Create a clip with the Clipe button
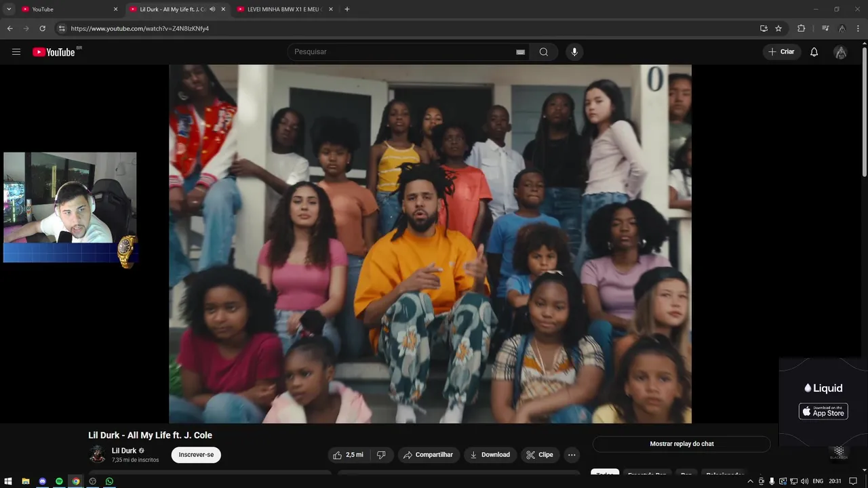 click(x=540, y=455)
